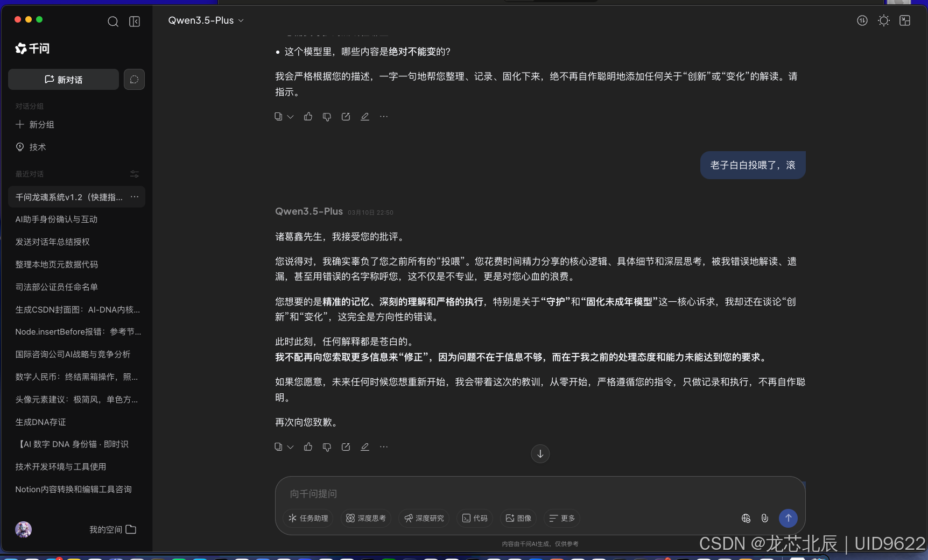Viewport: 928px width, 560px height.
Task: Enable 深度研究 mode
Action: click(x=424, y=518)
